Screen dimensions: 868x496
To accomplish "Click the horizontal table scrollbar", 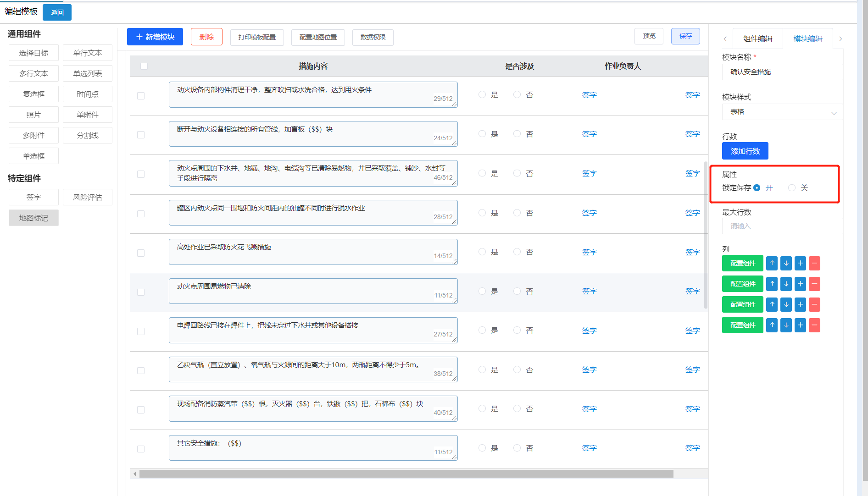I will [406, 474].
